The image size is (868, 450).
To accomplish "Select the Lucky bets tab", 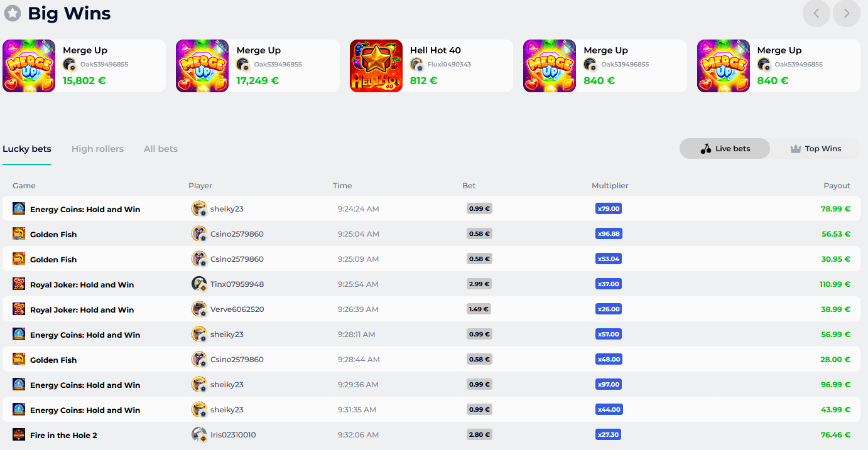I will [x=27, y=149].
